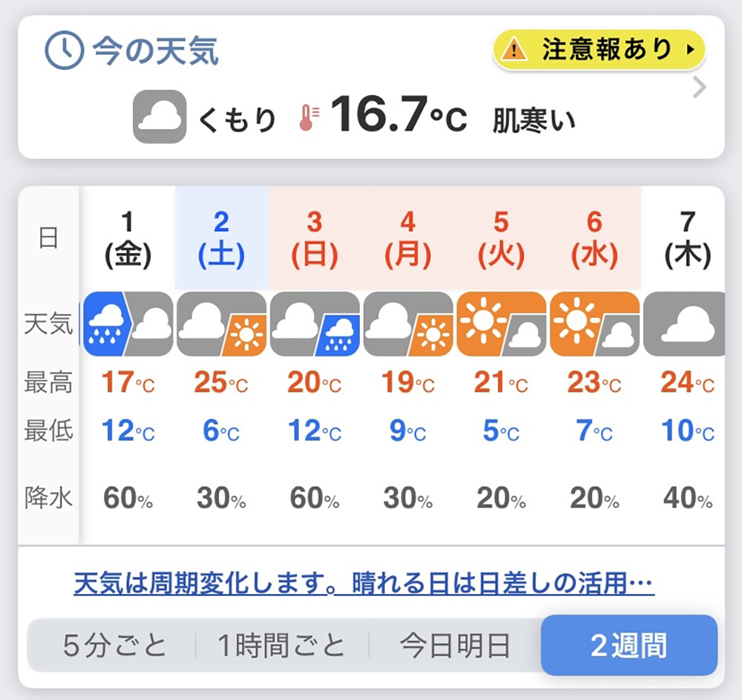Click Sunday's cloud-then-rain weather icon
The width and height of the screenshot is (742, 700).
[x=315, y=323]
